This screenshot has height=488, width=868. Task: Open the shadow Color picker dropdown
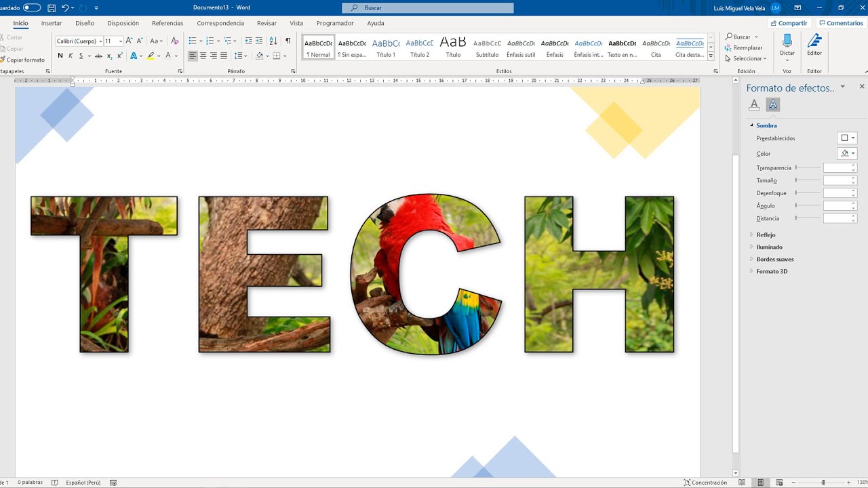[848, 154]
